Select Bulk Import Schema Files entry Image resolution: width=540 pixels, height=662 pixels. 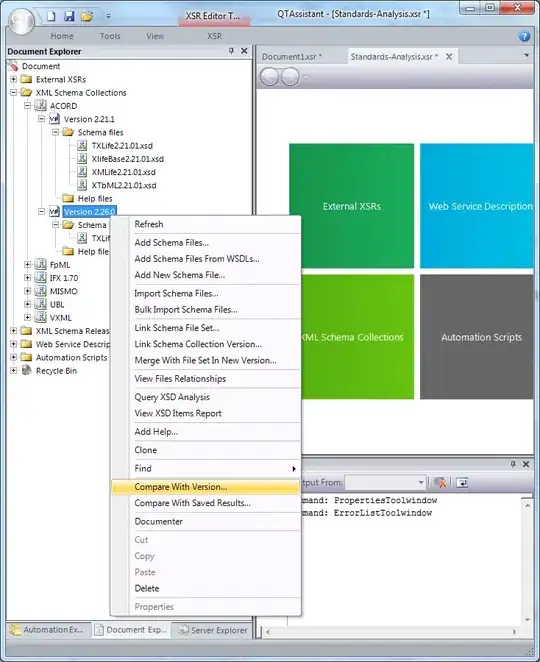click(206, 309)
